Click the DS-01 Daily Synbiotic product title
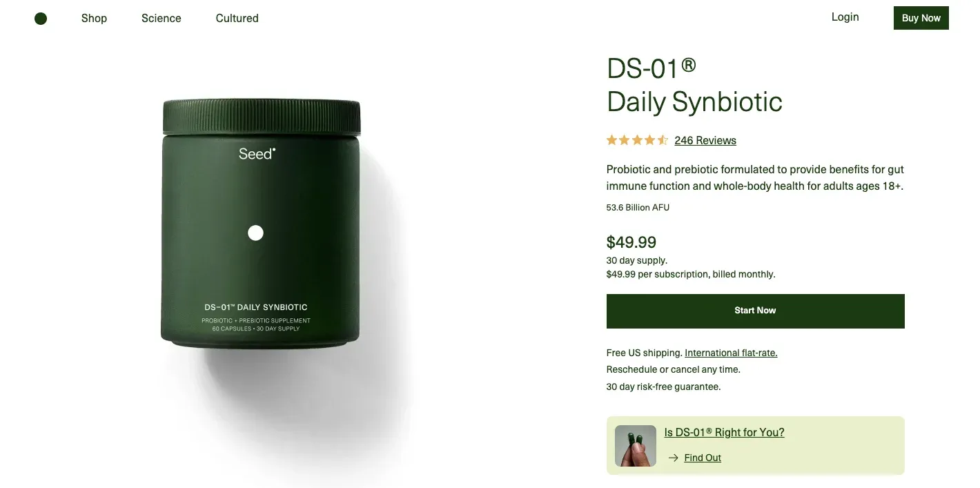The image size is (980, 488). click(694, 84)
